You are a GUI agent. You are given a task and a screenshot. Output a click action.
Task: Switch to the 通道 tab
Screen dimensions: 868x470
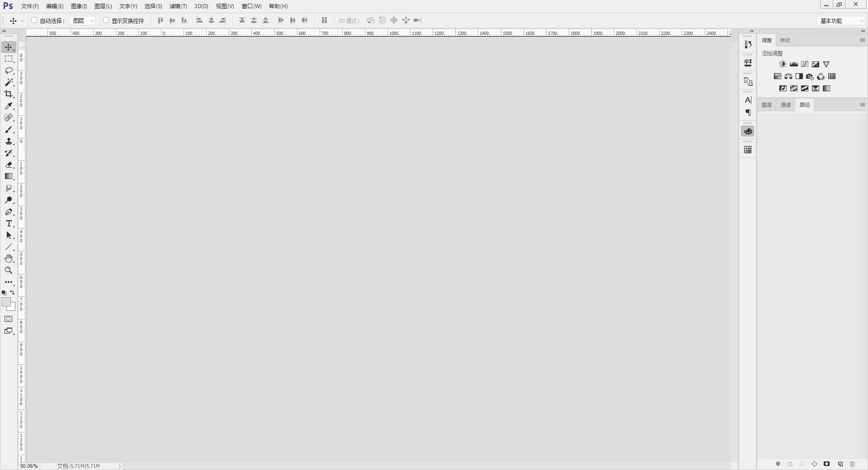786,105
